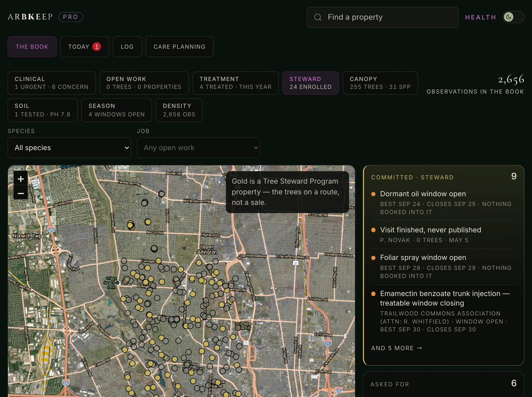This screenshot has height=397, width=532.
Task: Click the orange dot beside Foliar spray item
Action: 373,258
